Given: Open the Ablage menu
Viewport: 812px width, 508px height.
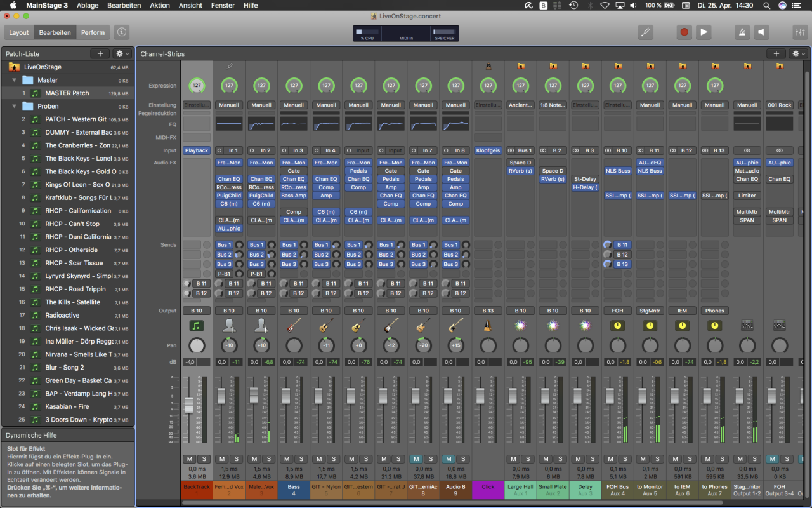Looking at the screenshot, I should pos(88,5).
